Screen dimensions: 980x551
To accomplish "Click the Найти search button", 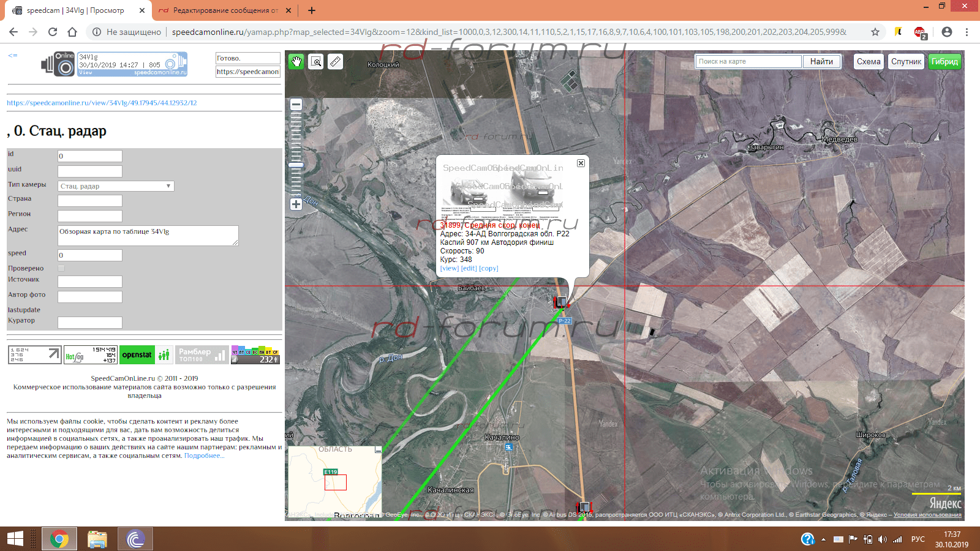I will (821, 61).
